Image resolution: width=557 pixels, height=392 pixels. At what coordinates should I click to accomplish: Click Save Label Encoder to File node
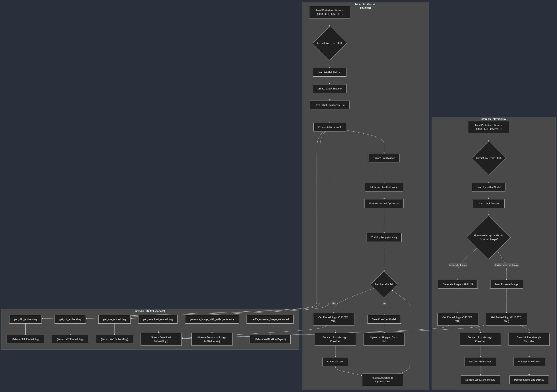pos(329,105)
